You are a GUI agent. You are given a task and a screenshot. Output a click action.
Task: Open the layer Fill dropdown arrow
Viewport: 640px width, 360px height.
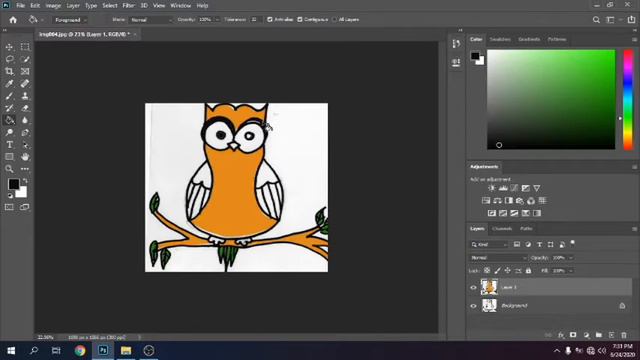click(x=571, y=271)
